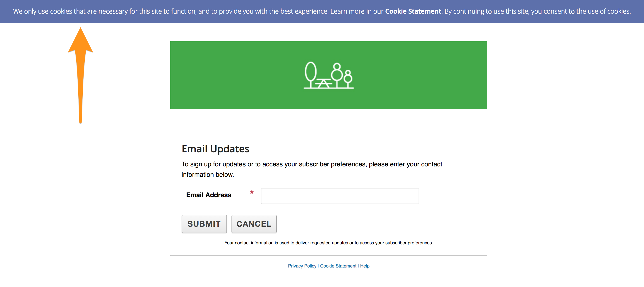Click the picnic table icon in the logo
Image resolution: width=644 pixels, height=287 pixels.
[324, 83]
